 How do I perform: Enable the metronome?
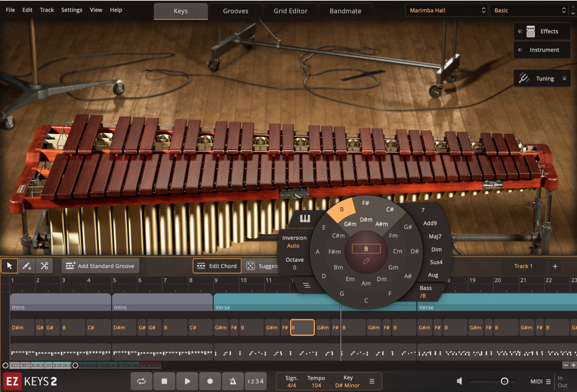pos(233,381)
